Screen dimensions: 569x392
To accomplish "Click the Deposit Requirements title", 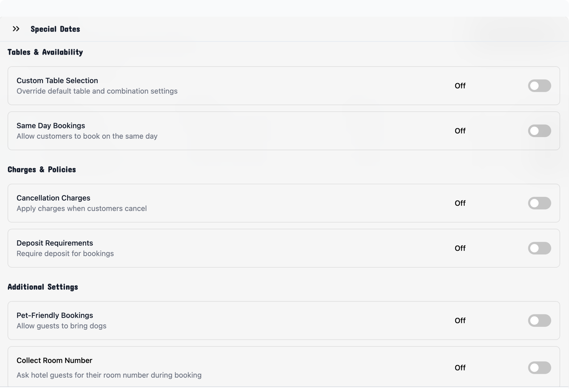I will [x=55, y=243].
